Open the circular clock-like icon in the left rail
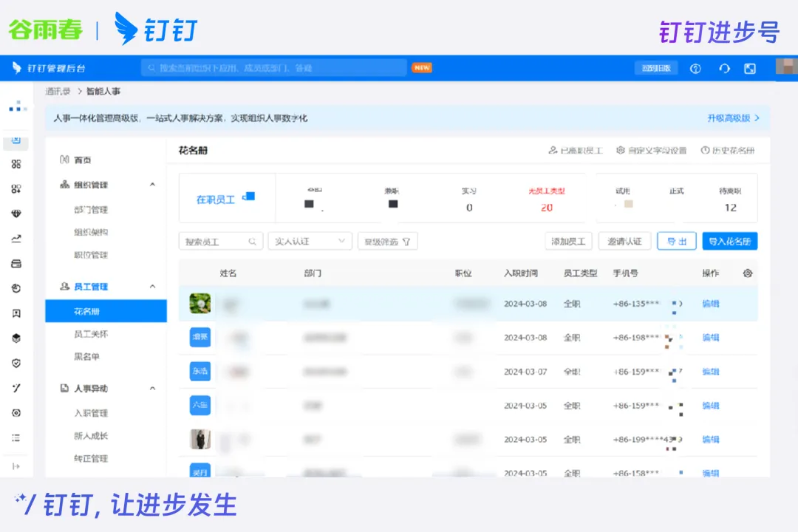This screenshot has width=798, height=532. point(16,288)
